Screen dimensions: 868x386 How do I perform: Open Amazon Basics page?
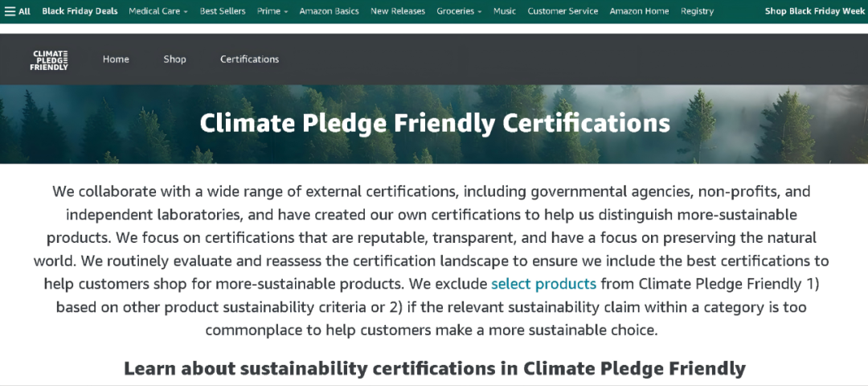tap(330, 11)
